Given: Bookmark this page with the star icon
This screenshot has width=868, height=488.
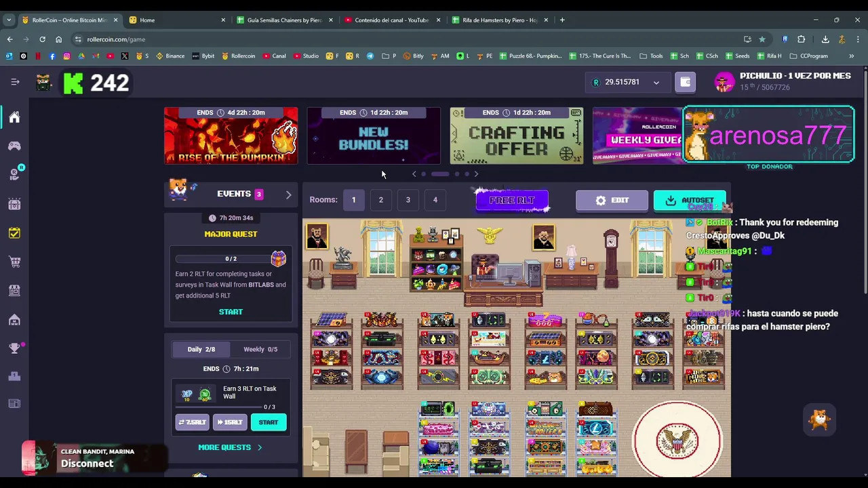Looking at the screenshot, I should [762, 39].
